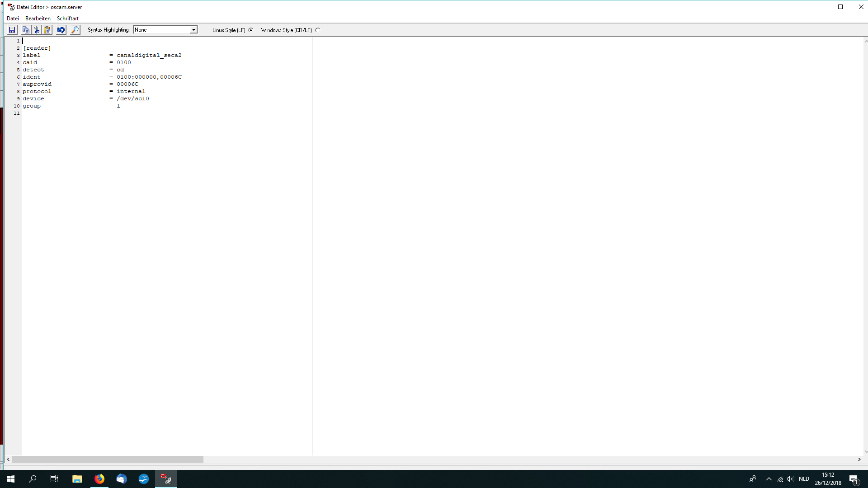The image size is (868, 488).
Task: Expand the Syntax Highlighting dropdown
Action: coord(193,30)
